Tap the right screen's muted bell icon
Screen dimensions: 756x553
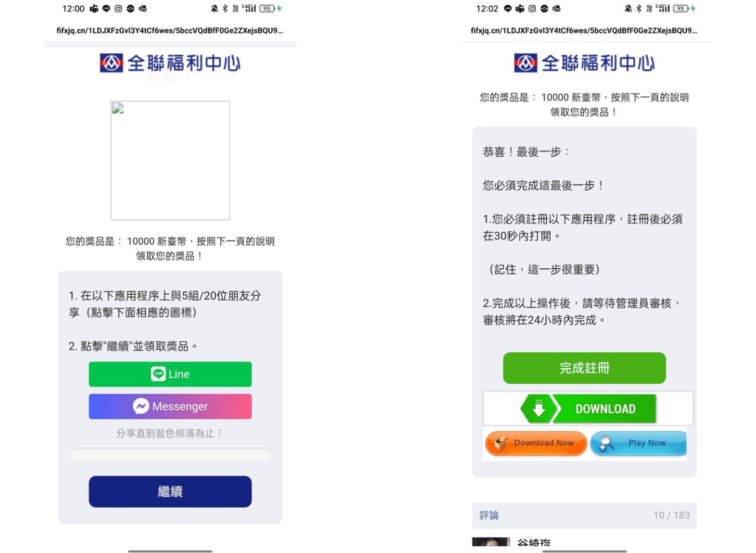coord(628,9)
